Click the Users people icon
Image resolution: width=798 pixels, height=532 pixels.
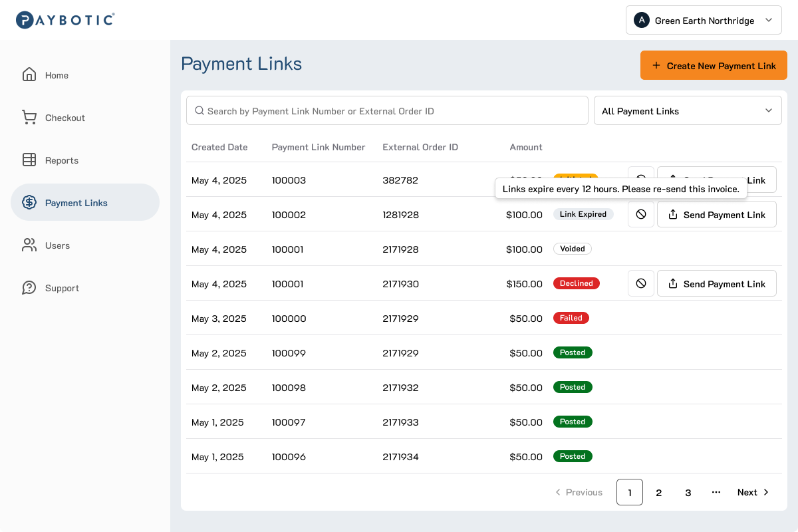tap(29, 245)
